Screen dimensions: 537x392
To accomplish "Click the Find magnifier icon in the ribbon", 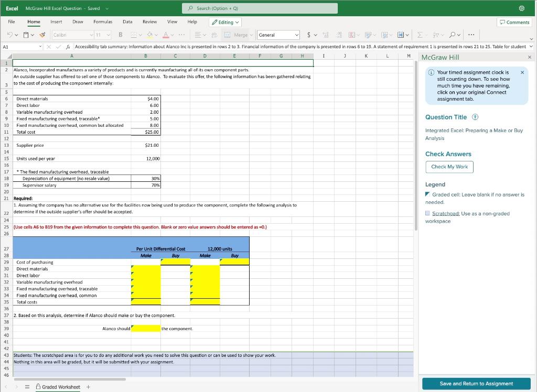I will click(453, 35).
